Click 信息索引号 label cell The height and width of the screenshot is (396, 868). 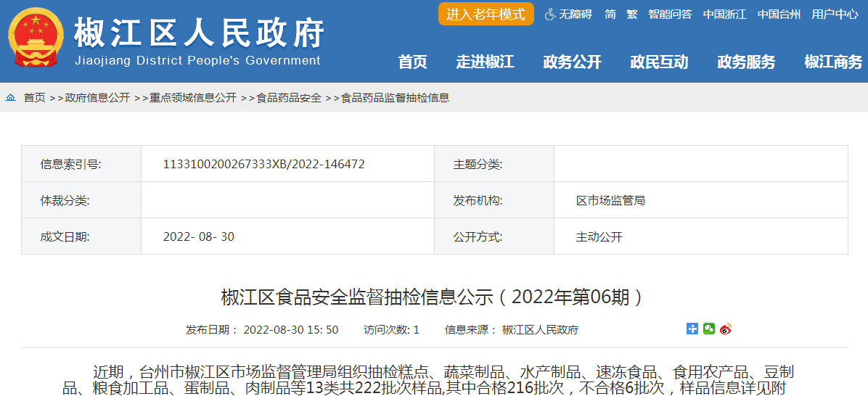coord(81,164)
